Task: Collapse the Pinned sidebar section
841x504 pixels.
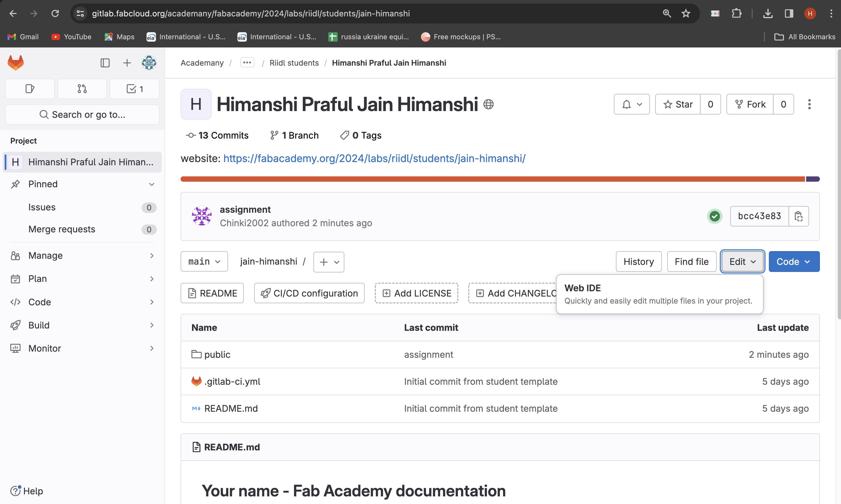Action: pyautogui.click(x=82, y=184)
